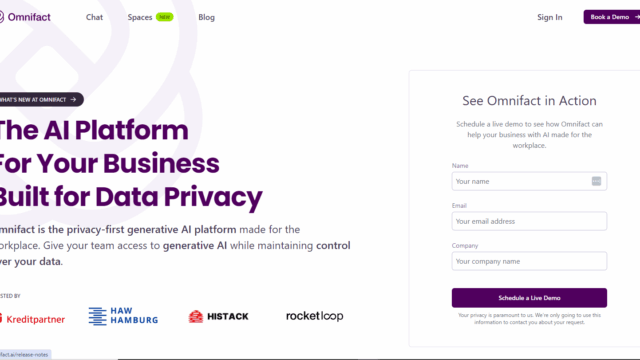Click the Sign In link
The image size is (640, 360).
[x=549, y=17]
